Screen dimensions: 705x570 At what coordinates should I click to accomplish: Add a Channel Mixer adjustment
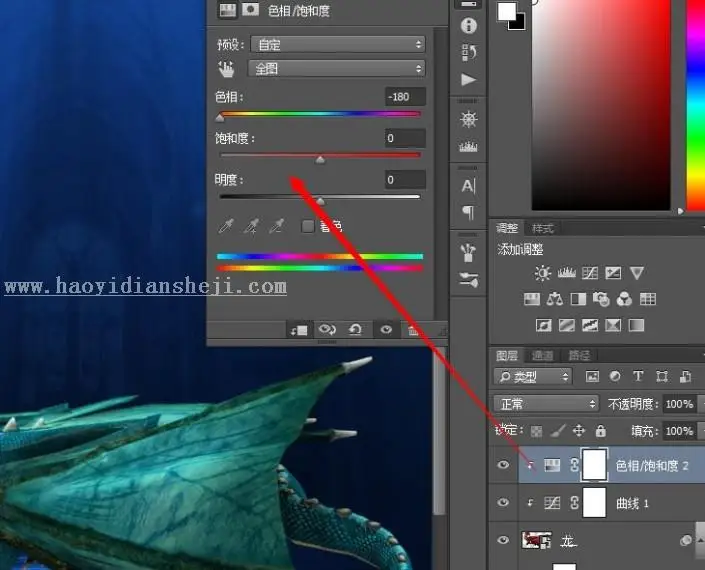coord(624,299)
